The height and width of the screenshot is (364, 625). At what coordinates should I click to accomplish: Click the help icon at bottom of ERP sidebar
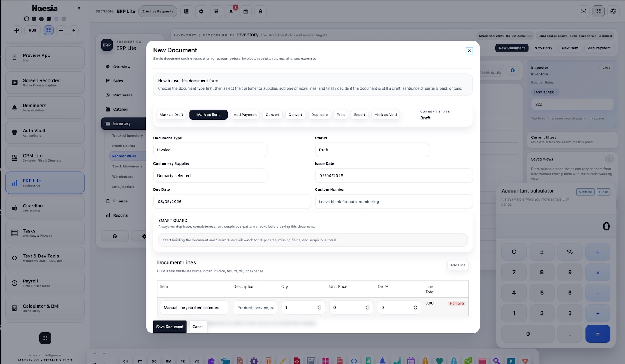point(115,236)
